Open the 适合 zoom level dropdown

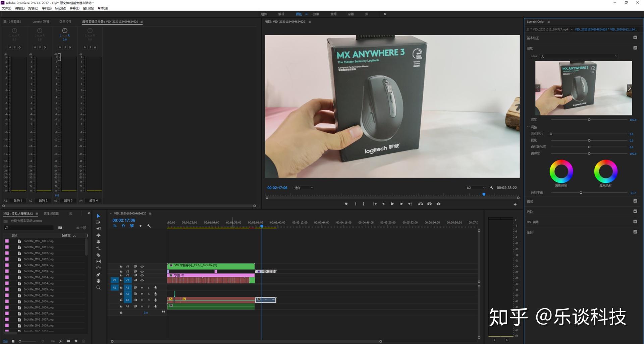[x=304, y=188]
